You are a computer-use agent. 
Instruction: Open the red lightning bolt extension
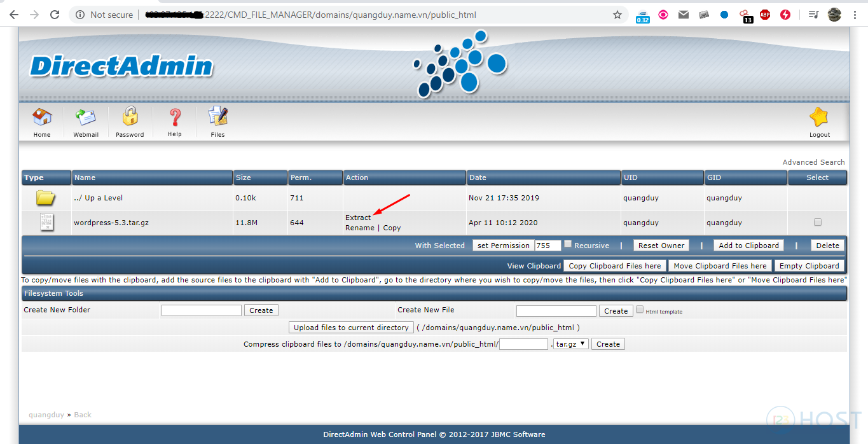pos(785,15)
